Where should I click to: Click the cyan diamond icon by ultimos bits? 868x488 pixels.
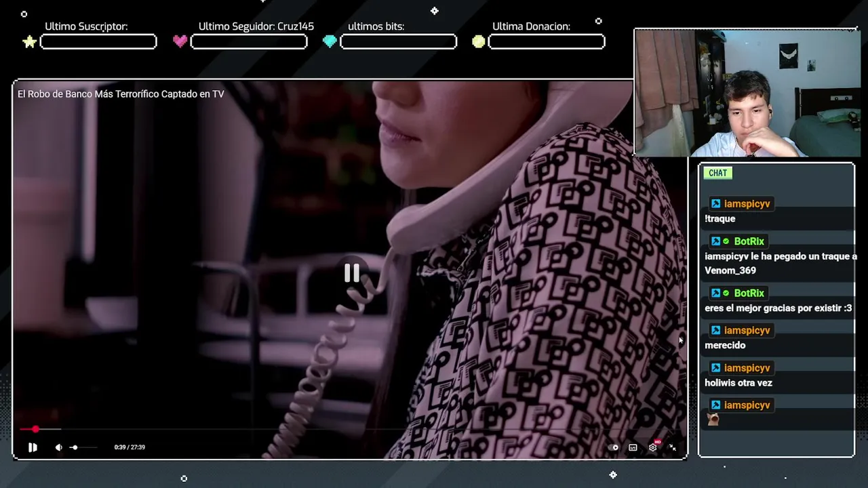click(x=330, y=41)
